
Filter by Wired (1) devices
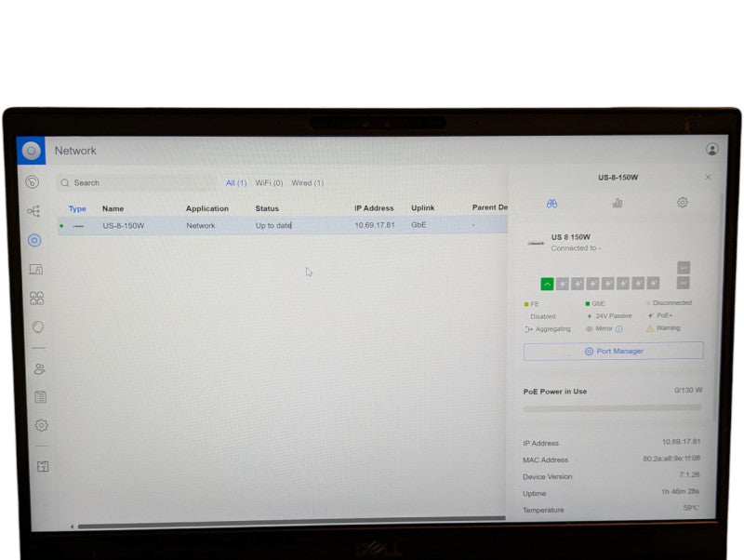[308, 182]
